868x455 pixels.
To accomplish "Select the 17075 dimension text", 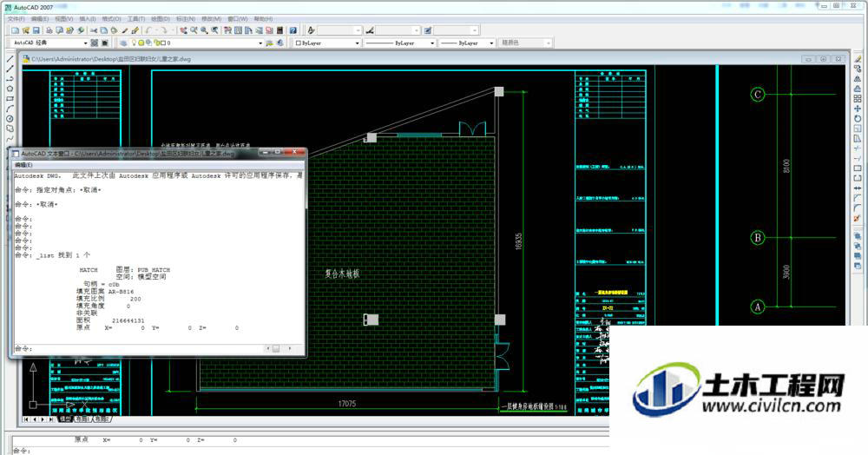I will tap(347, 404).
